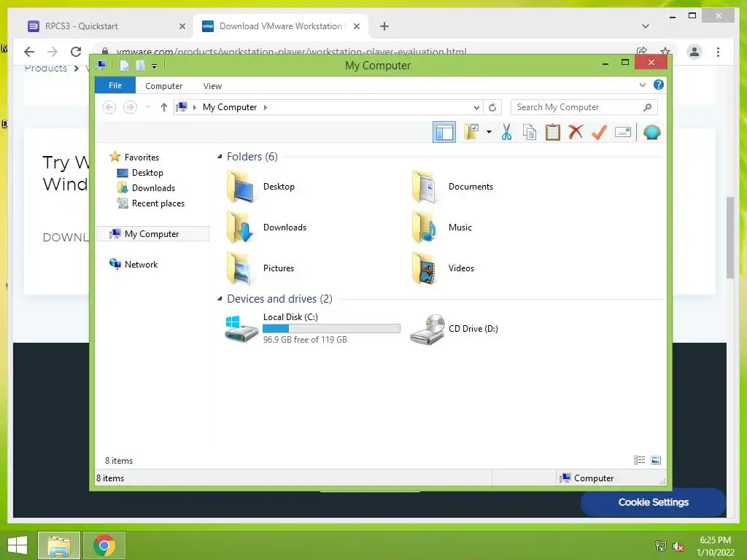Click the red X Delete icon
This screenshot has height=560, width=747.
coord(576,132)
